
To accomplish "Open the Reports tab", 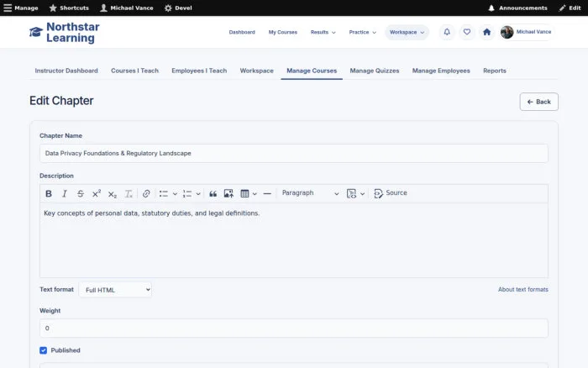I will click(494, 71).
